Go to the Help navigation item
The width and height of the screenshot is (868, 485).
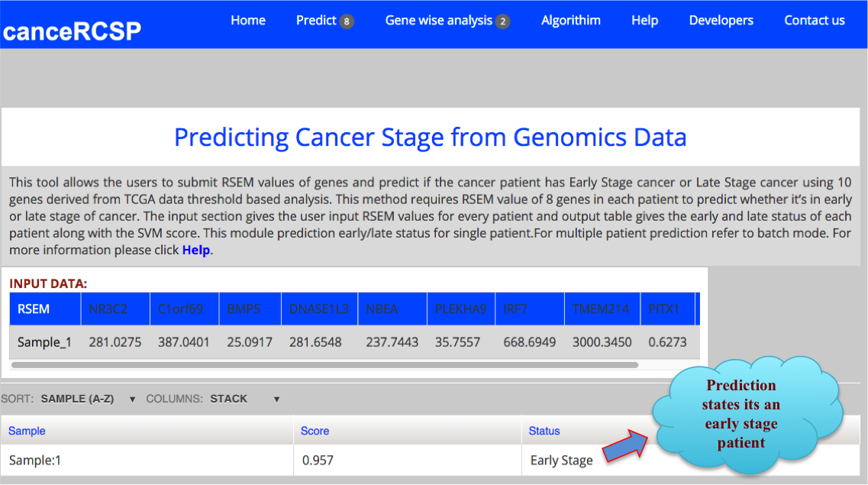pos(644,21)
